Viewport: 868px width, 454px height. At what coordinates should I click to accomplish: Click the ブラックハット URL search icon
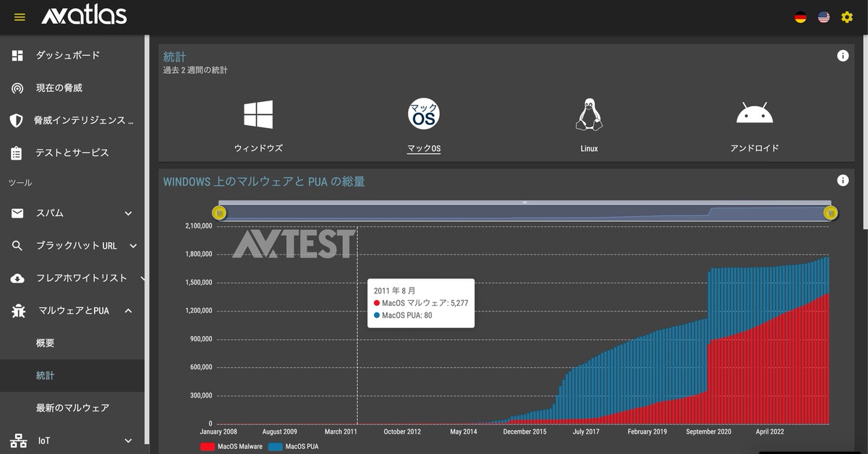(x=17, y=246)
